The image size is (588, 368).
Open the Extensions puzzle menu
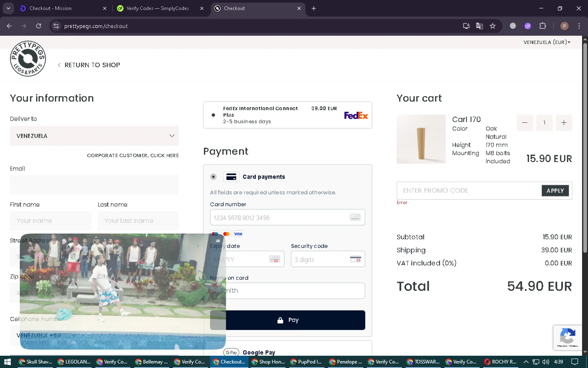pyautogui.click(x=543, y=26)
